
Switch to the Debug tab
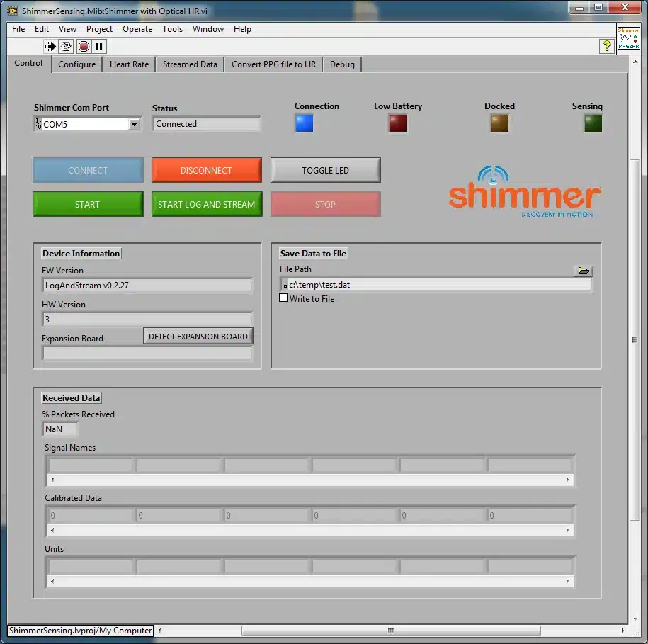(342, 64)
